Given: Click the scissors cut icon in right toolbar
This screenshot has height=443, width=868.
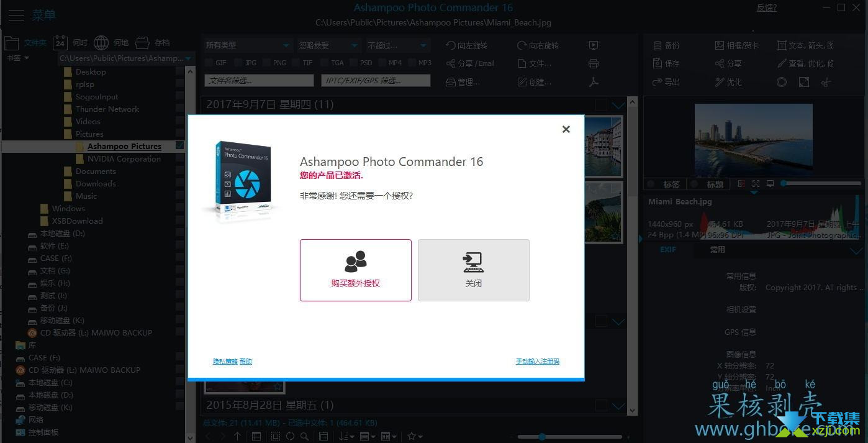Looking at the screenshot, I should (x=825, y=82).
